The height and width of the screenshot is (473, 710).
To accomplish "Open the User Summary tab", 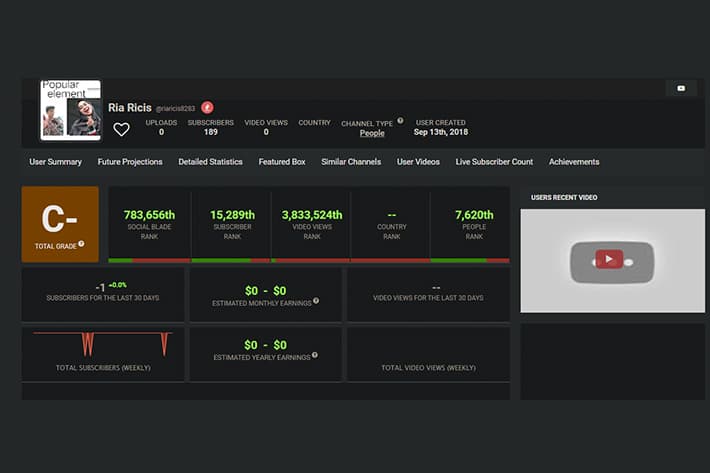I will (x=55, y=162).
